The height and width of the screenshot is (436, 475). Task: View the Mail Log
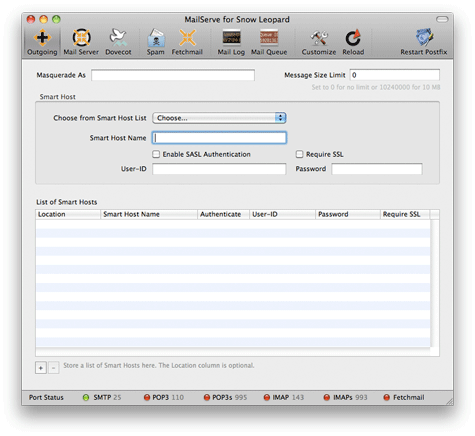coord(231,42)
